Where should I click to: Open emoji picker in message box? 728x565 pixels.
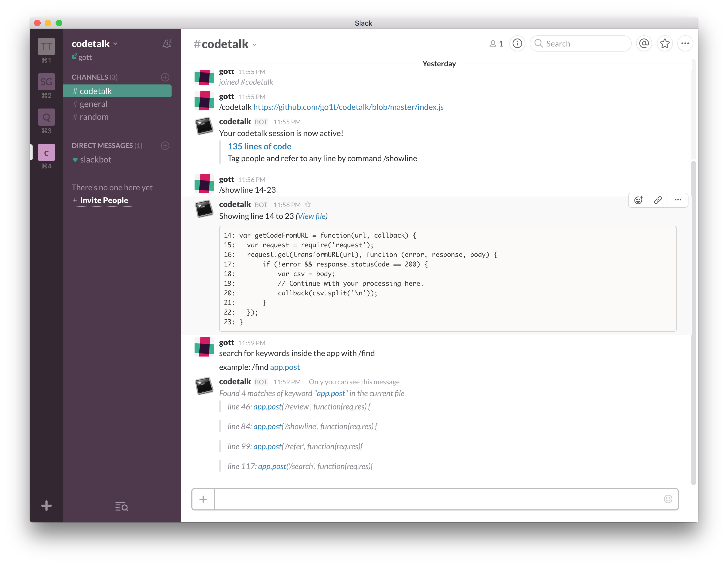click(x=668, y=499)
